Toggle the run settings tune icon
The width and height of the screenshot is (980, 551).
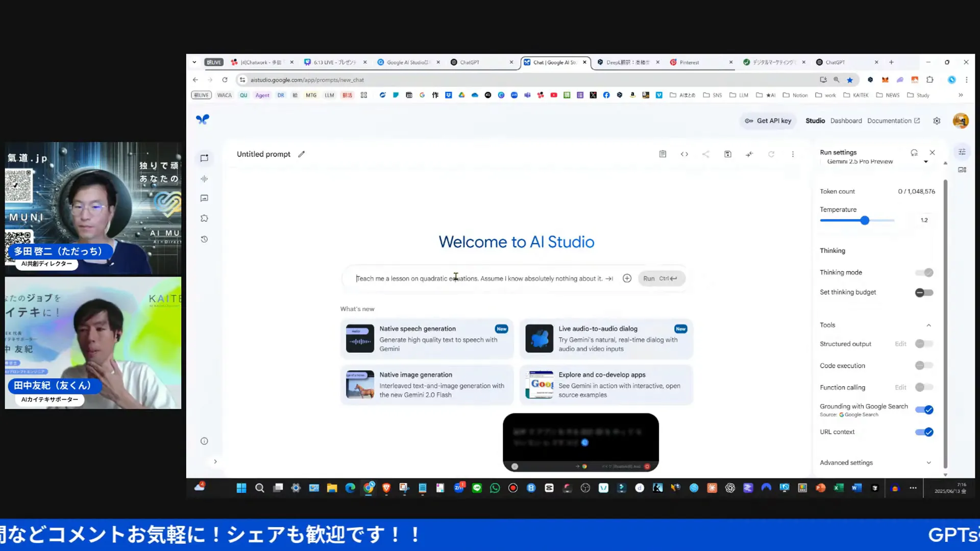pos(962,152)
